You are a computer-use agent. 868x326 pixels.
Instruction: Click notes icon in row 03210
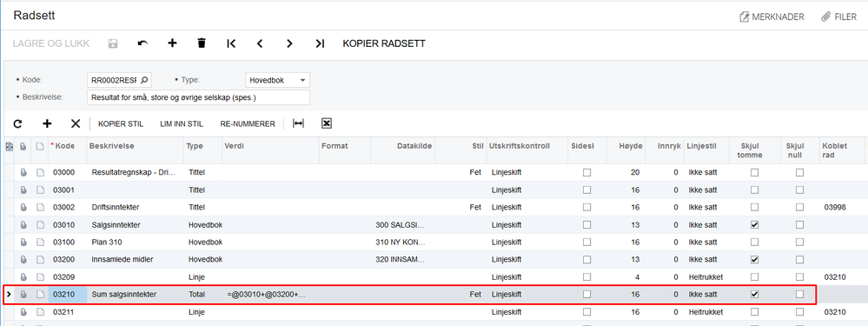40,295
